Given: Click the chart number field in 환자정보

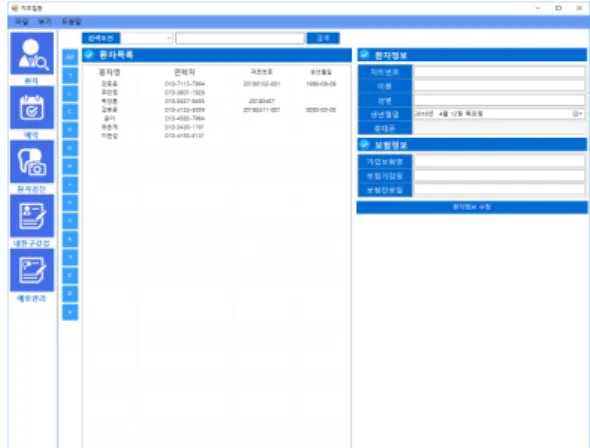Looking at the screenshot, I should (499, 72).
